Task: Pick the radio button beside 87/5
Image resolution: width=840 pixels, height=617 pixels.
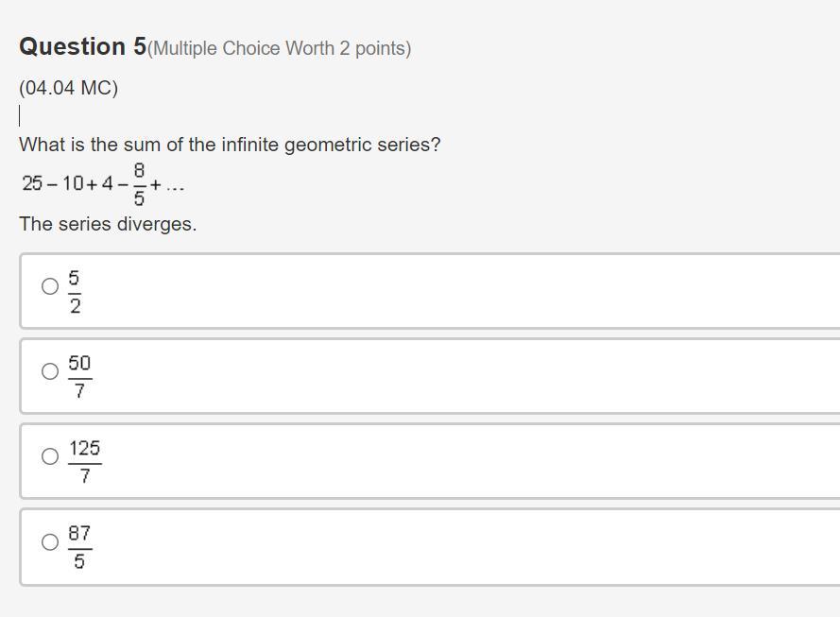Action: click(x=50, y=541)
